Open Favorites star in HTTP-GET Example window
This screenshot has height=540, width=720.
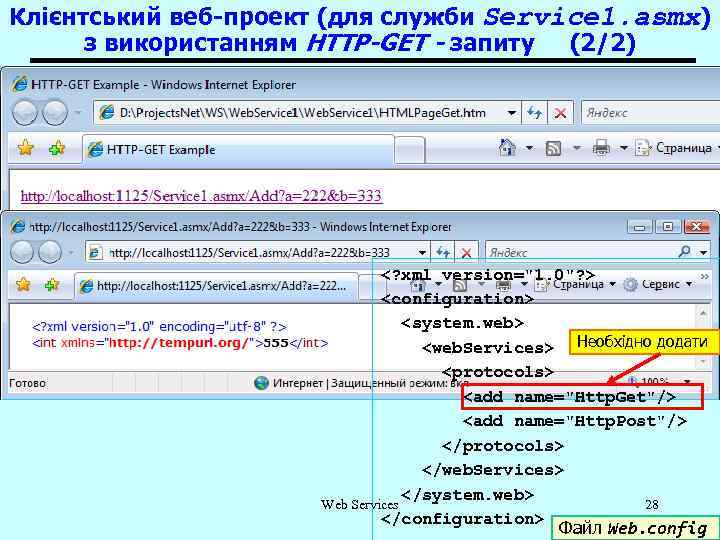26,148
